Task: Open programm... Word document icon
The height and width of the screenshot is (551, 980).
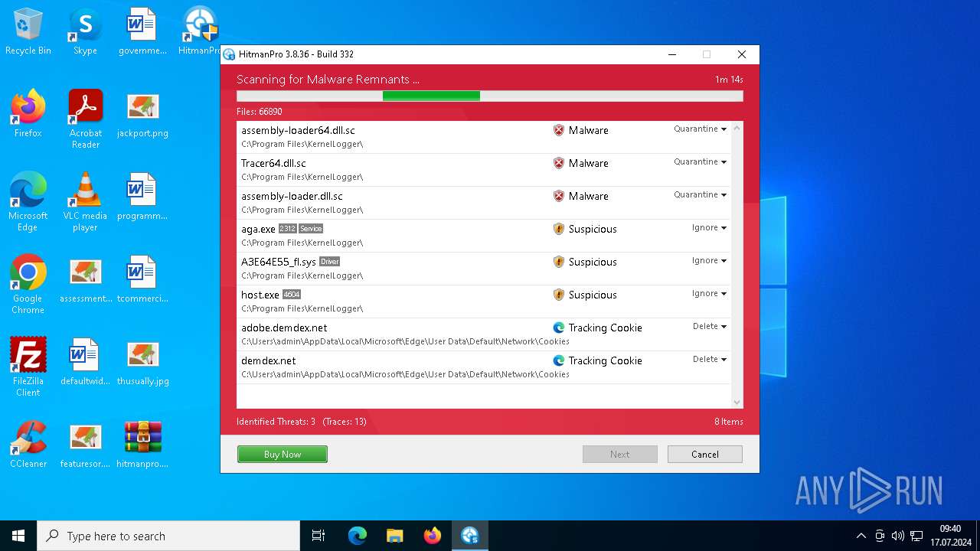Action: click(142, 197)
